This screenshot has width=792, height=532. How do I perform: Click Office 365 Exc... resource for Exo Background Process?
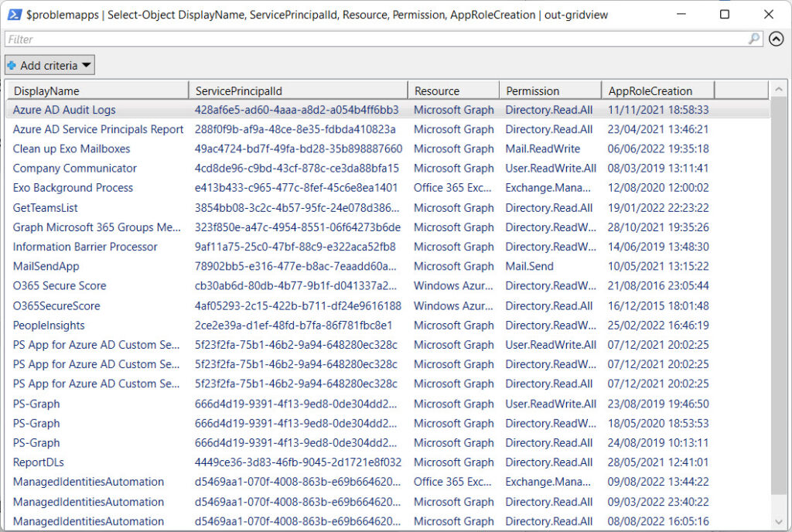(x=452, y=188)
